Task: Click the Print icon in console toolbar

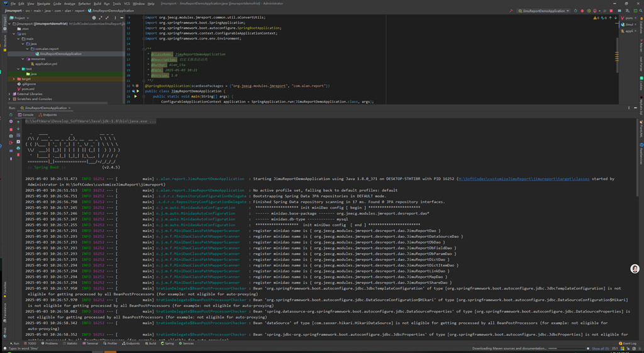Action: click(18, 148)
